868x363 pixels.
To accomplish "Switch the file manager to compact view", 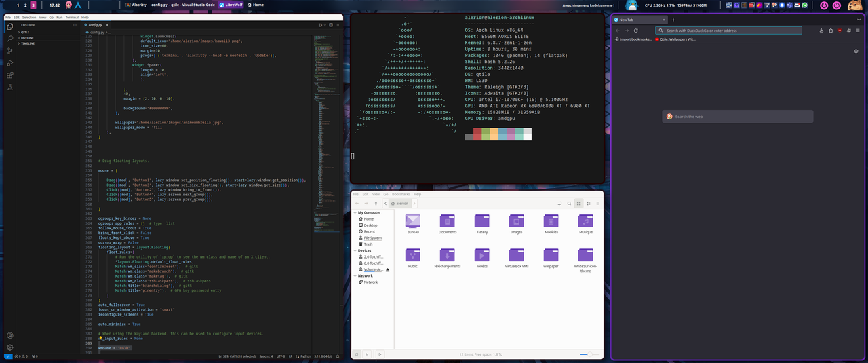I will pyautogui.click(x=597, y=203).
